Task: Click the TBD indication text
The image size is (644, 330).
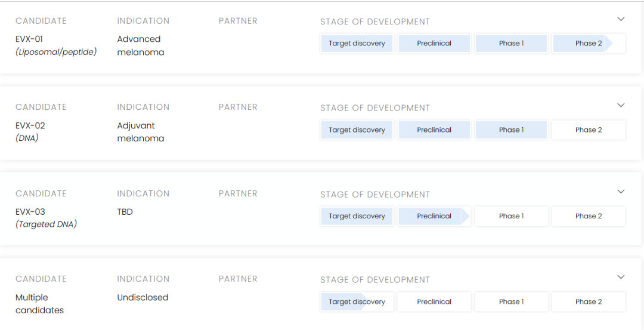Action: 125,212
